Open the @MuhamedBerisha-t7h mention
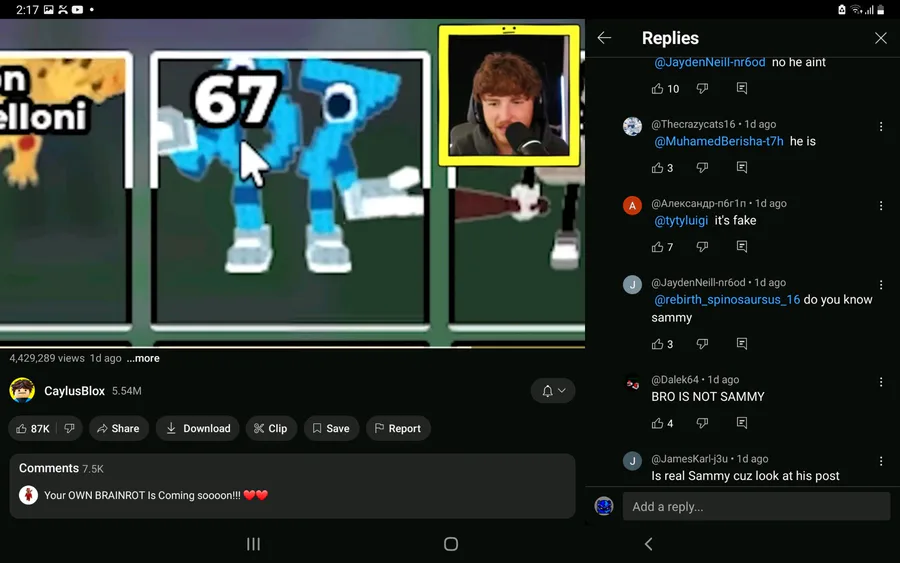The height and width of the screenshot is (563, 900). click(x=719, y=141)
